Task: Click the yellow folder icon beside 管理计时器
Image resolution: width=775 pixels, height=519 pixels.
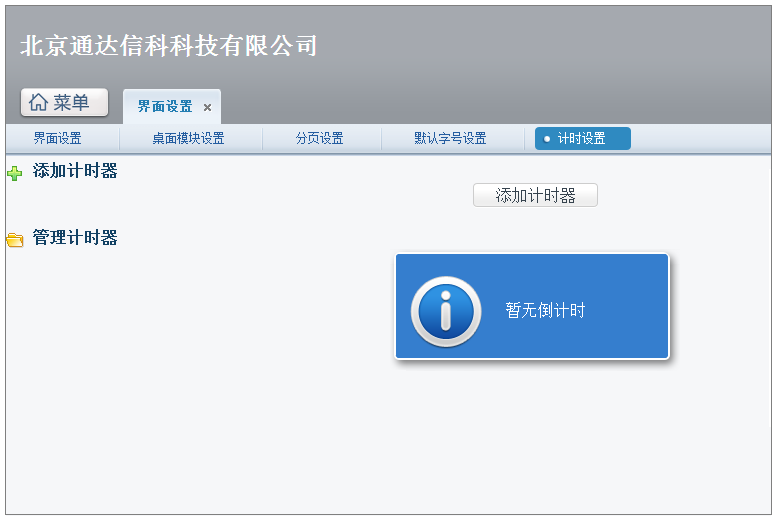Action: click(15, 240)
